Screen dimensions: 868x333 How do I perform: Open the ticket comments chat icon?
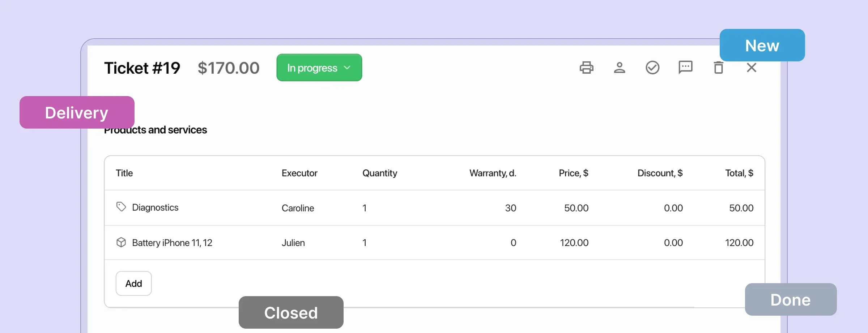(x=685, y=68)
